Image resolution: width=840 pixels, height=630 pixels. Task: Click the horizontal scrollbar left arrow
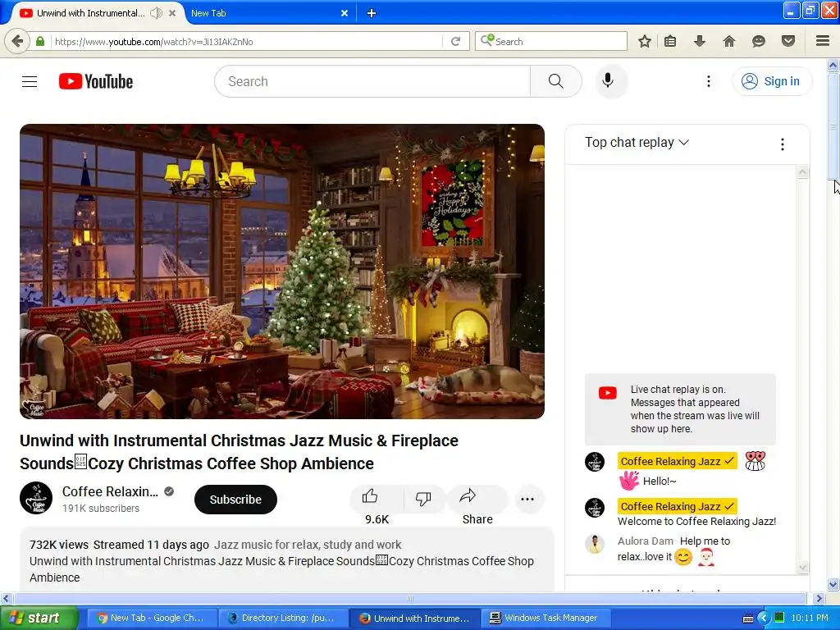tap(6, 598)
